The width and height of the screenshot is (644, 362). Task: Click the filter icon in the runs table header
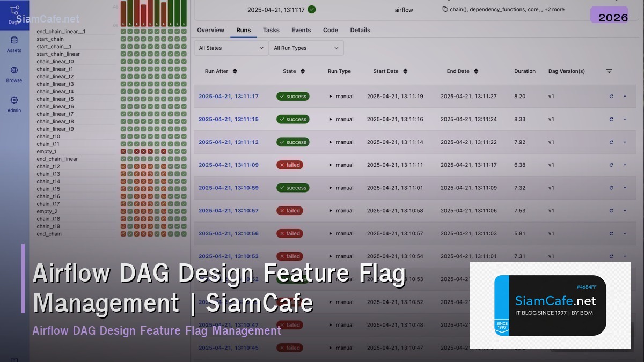pos(609,71)
